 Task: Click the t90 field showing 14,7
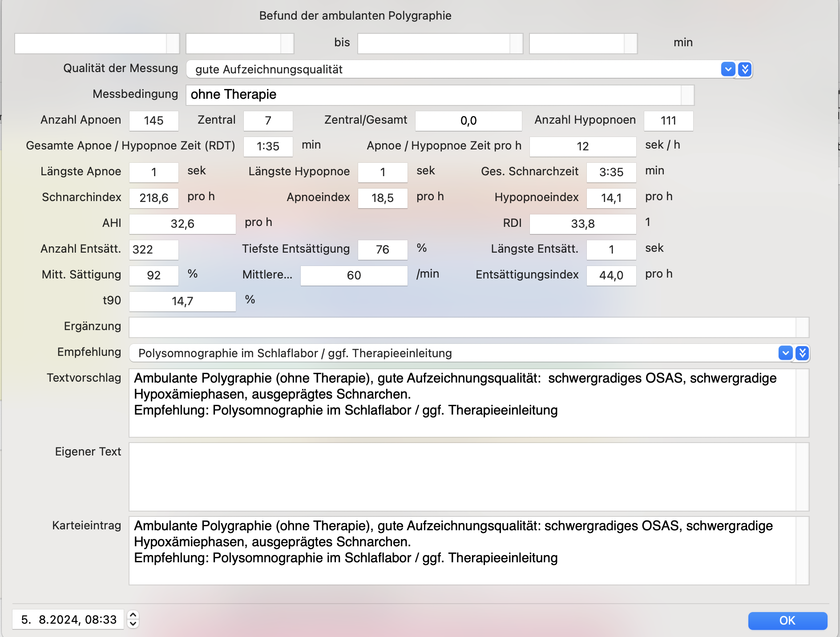182,301
